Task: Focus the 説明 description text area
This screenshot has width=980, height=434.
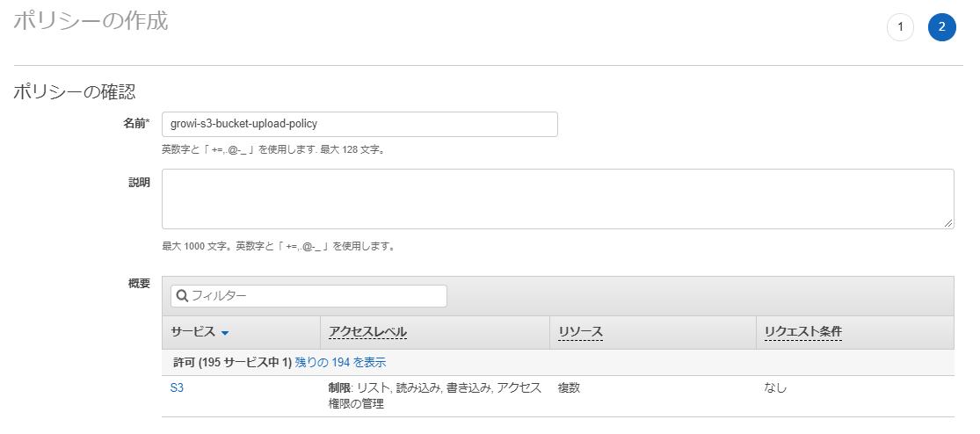Action: 557,199
